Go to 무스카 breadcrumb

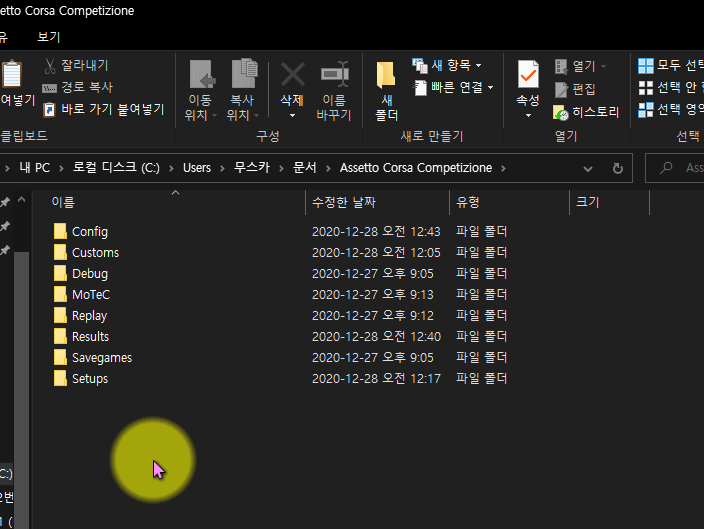[252, 168]
